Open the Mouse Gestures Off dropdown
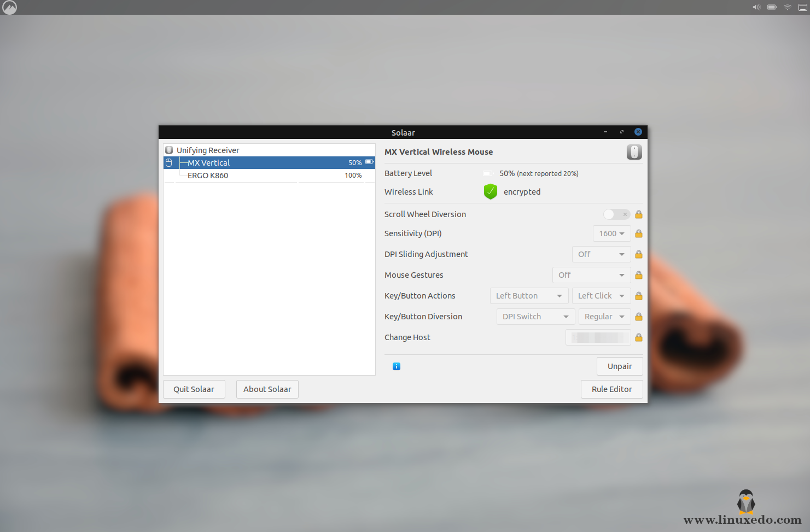The image size is (810, 532). pyautogui.click(x=591, y=275)
